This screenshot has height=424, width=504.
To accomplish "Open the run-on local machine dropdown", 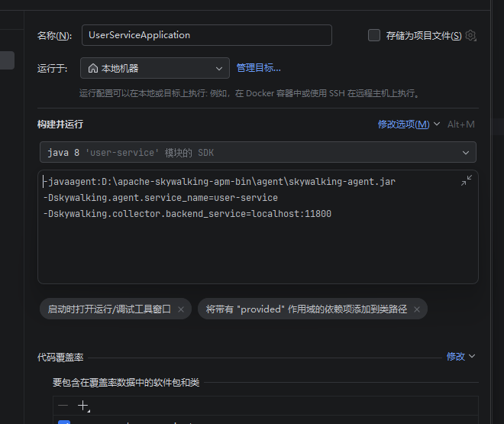I will tap(155, 68).
